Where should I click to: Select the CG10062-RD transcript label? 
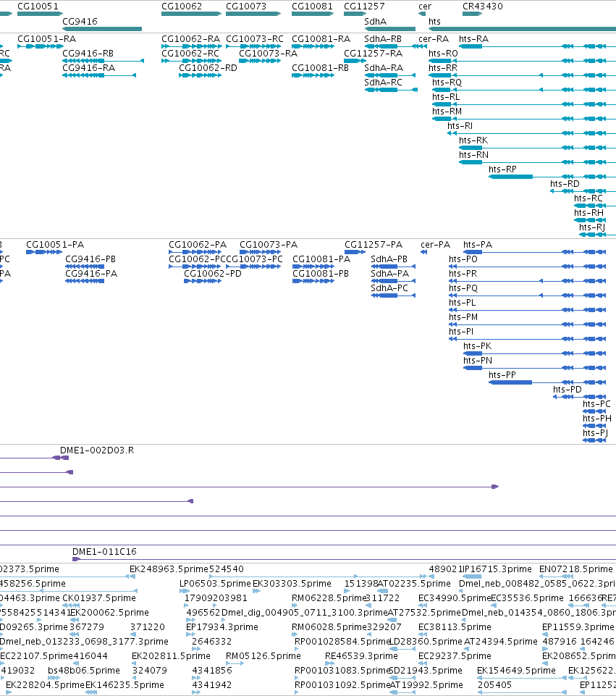pos(208,67)
